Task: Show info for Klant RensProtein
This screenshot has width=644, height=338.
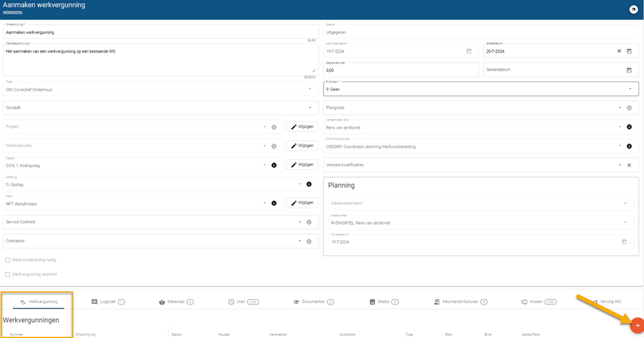Action: 274,203
